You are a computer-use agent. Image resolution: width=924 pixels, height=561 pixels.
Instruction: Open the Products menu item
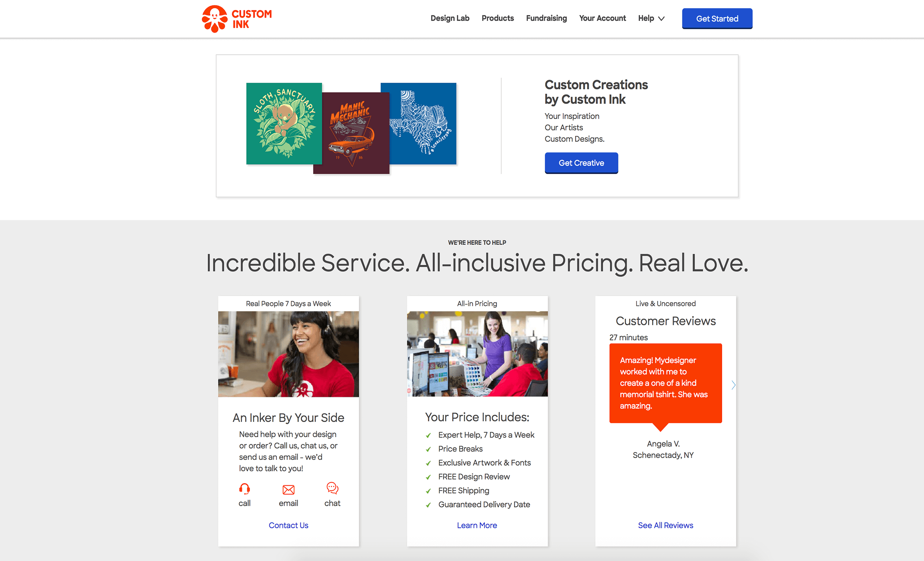tap(497, 18)
